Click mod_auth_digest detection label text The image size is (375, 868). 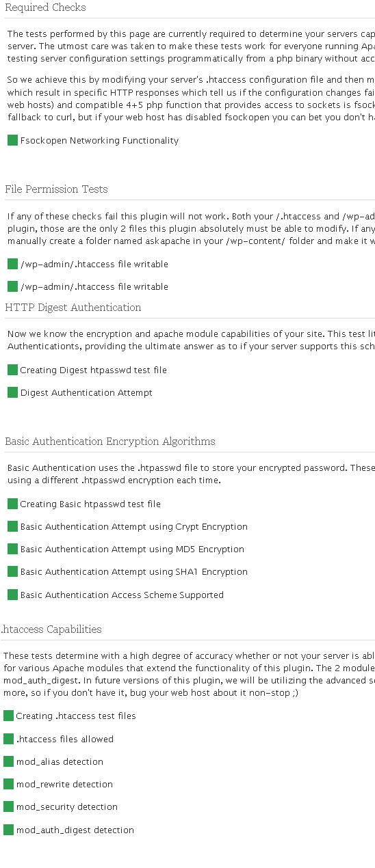(75, 830)
